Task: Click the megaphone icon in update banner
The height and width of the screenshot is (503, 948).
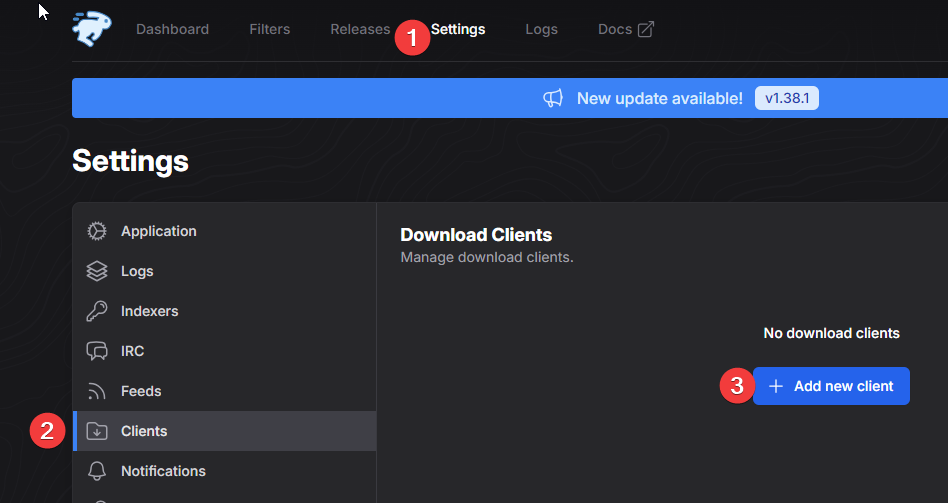Action: 553,98
